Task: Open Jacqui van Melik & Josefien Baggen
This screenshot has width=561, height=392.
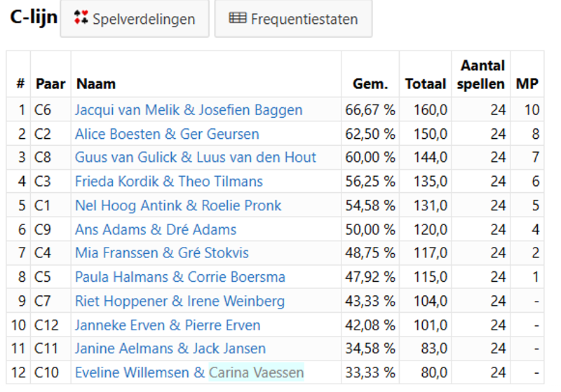Action: coord(189,110)
